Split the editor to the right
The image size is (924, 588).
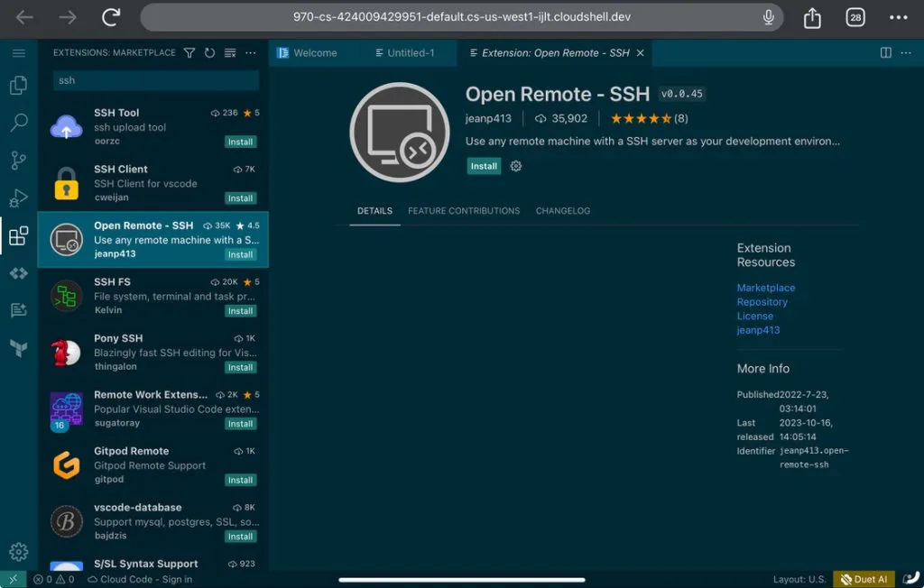point(886,53)
